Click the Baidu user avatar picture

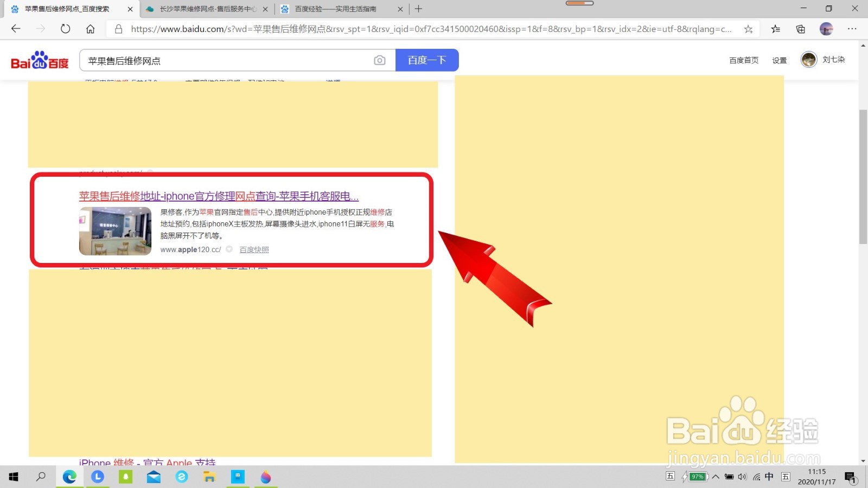click(x=809, y=60)
